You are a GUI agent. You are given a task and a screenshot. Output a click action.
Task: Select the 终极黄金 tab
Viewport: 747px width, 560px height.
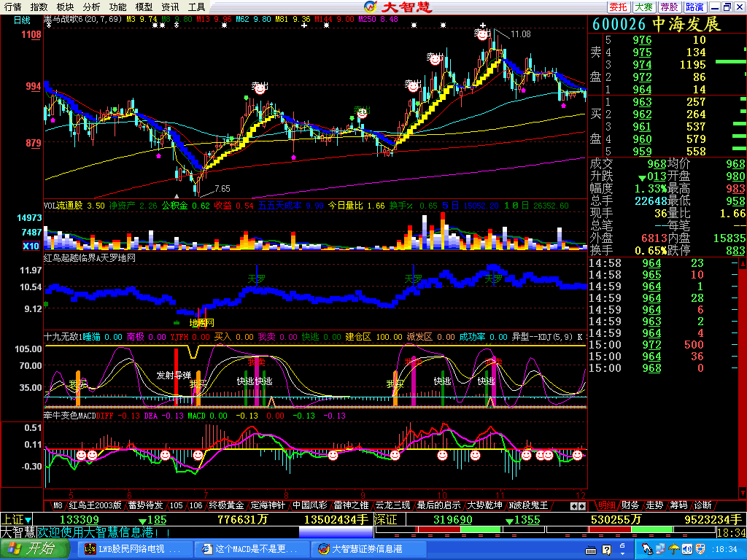[226, 505]
